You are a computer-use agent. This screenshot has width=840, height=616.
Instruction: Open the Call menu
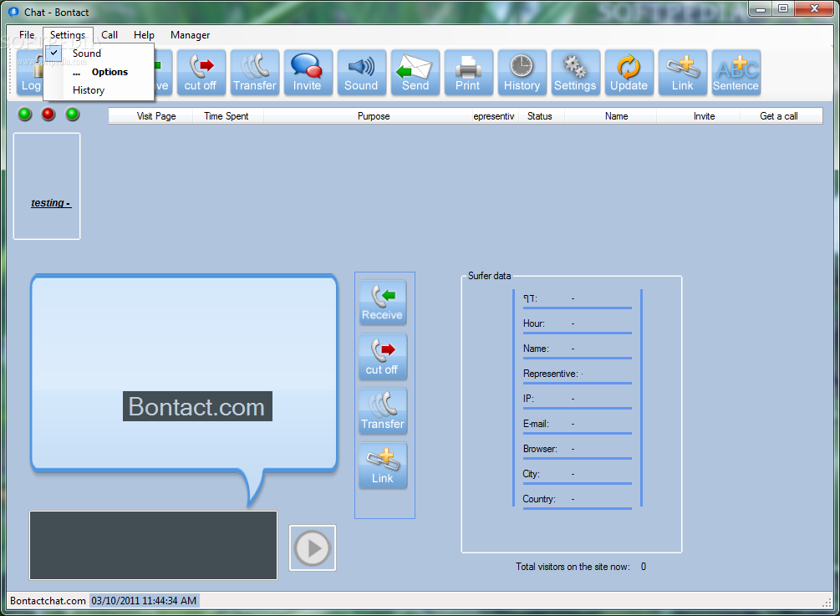point(109,35)
